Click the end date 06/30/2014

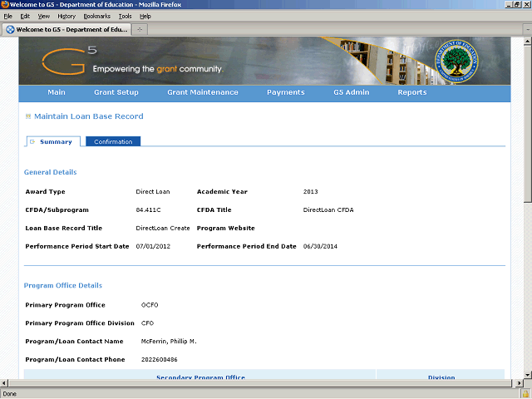tap(320, 246)
